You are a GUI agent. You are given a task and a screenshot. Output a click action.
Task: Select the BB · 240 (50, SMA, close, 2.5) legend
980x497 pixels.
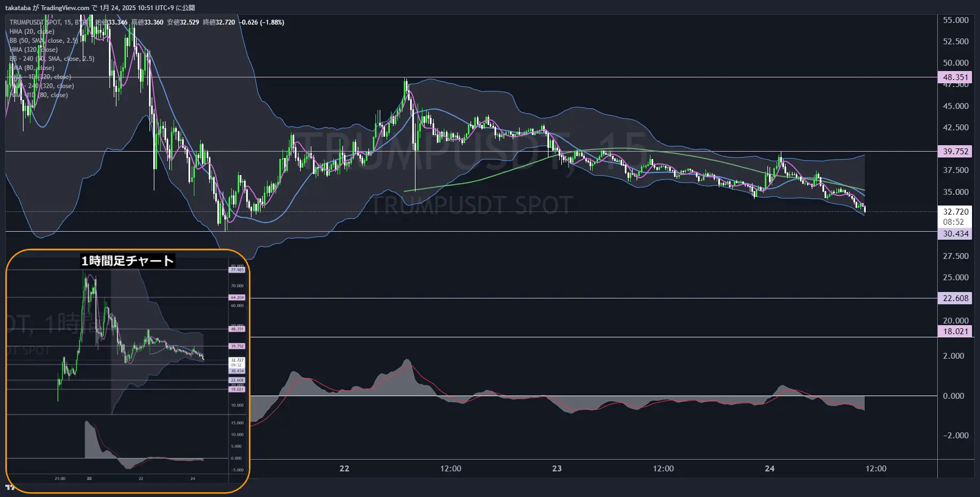click(52, 59)
